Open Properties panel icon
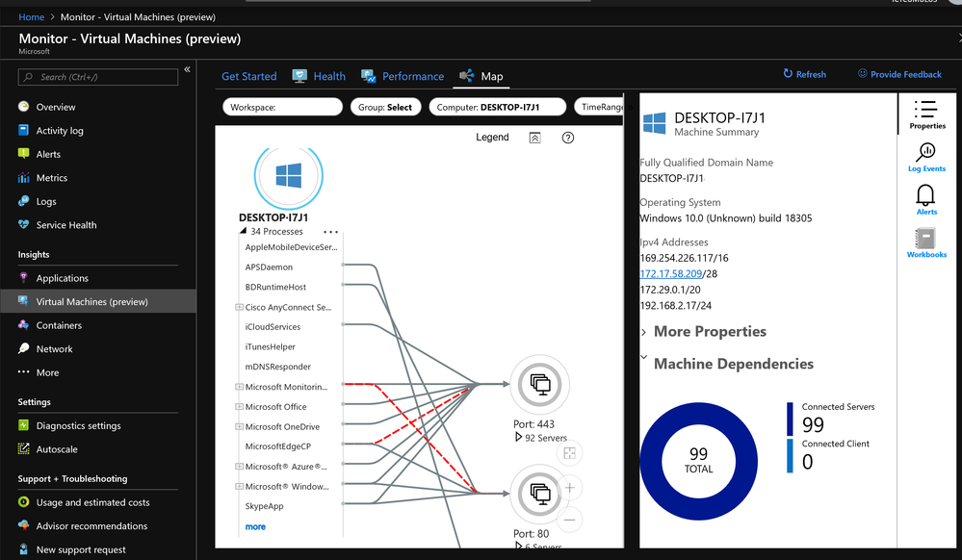 [926, 115]
